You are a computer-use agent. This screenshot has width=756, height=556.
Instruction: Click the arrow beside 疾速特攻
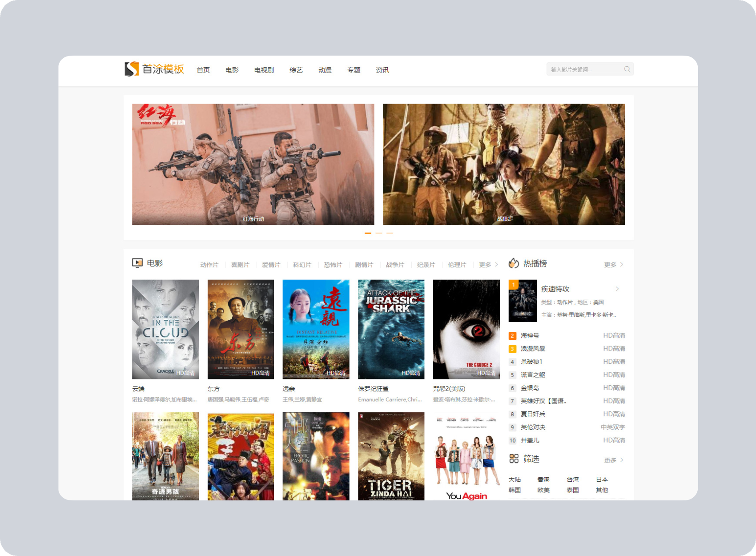point(617,289)
